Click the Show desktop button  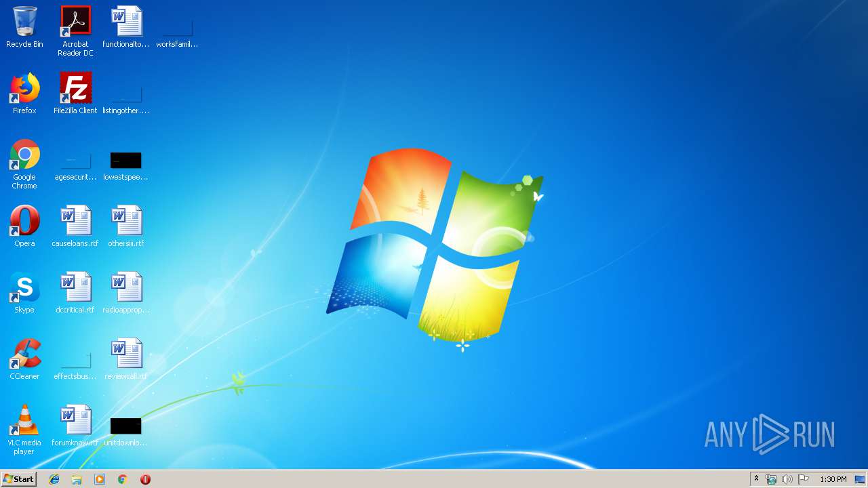click(x=860, y=479)
